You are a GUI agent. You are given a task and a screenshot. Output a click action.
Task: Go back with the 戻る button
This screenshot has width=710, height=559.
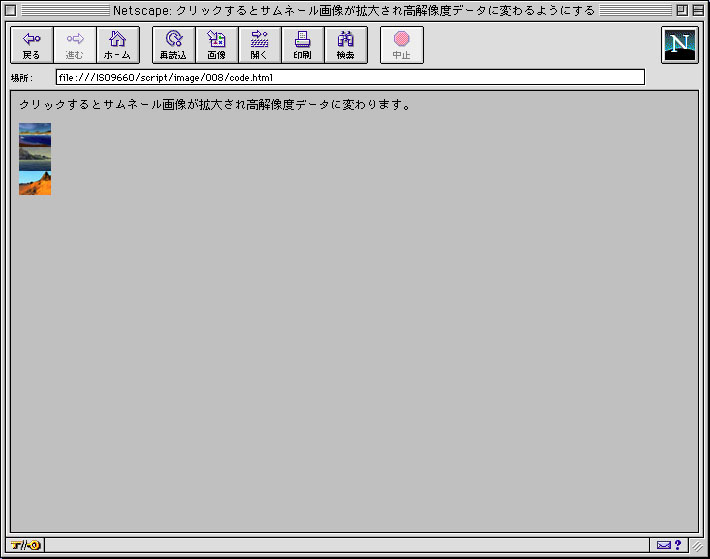point(32,45)
